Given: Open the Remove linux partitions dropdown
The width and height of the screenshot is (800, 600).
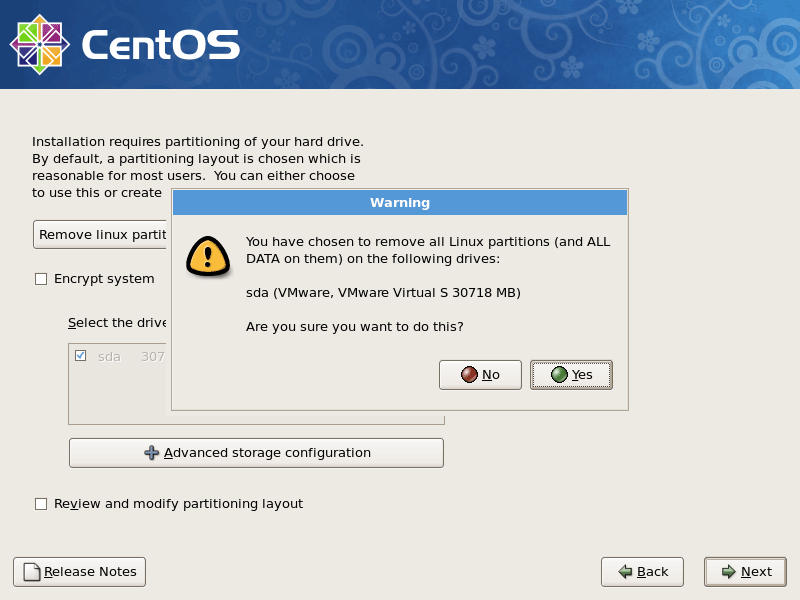Looking at the screenshot, I should tap(100, 234).
